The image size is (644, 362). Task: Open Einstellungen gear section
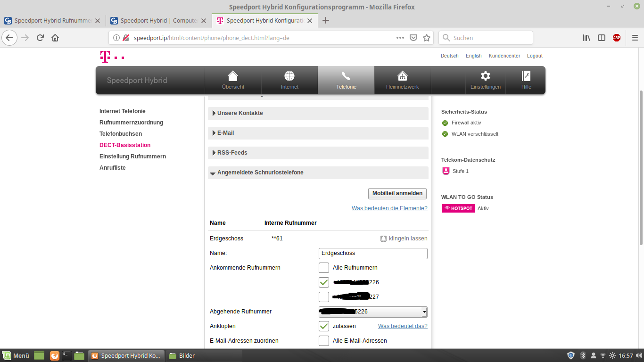[485, 80]
